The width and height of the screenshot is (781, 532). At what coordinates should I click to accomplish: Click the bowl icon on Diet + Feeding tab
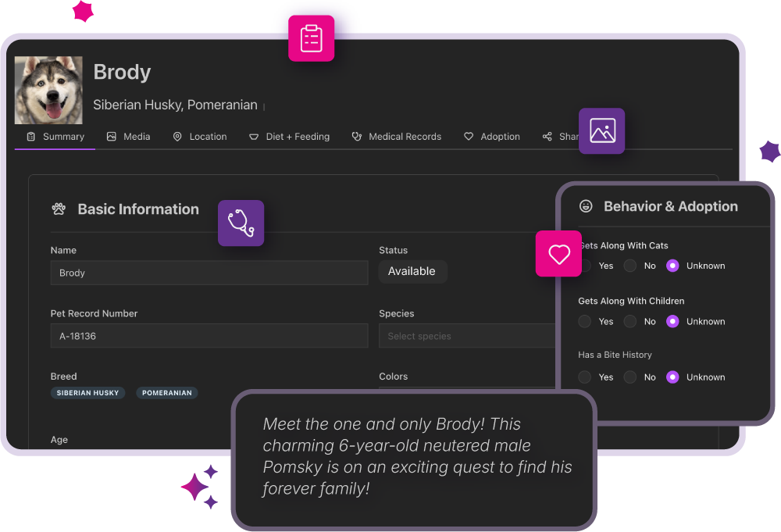pyautogui.click(x=254, y=137)
